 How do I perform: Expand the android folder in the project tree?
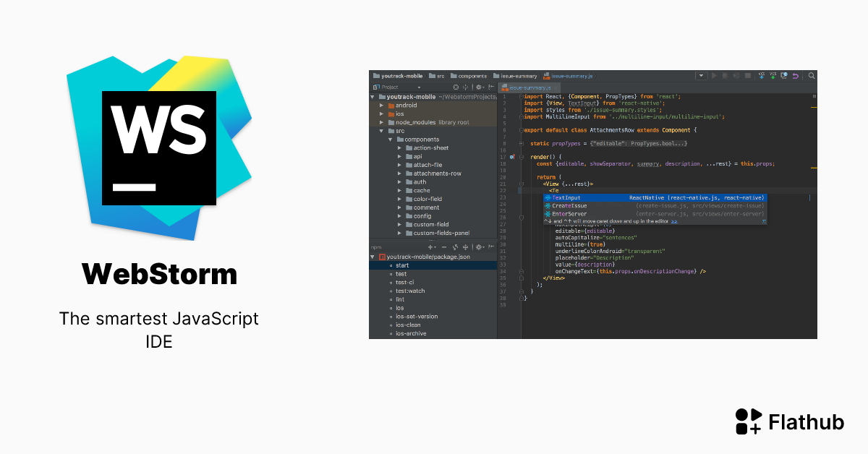coord(382,105)
